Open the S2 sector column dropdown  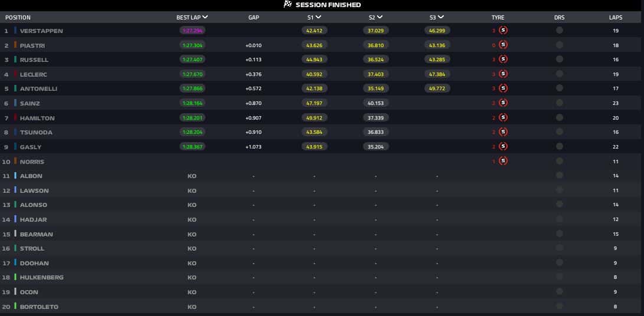pos(380,17)
